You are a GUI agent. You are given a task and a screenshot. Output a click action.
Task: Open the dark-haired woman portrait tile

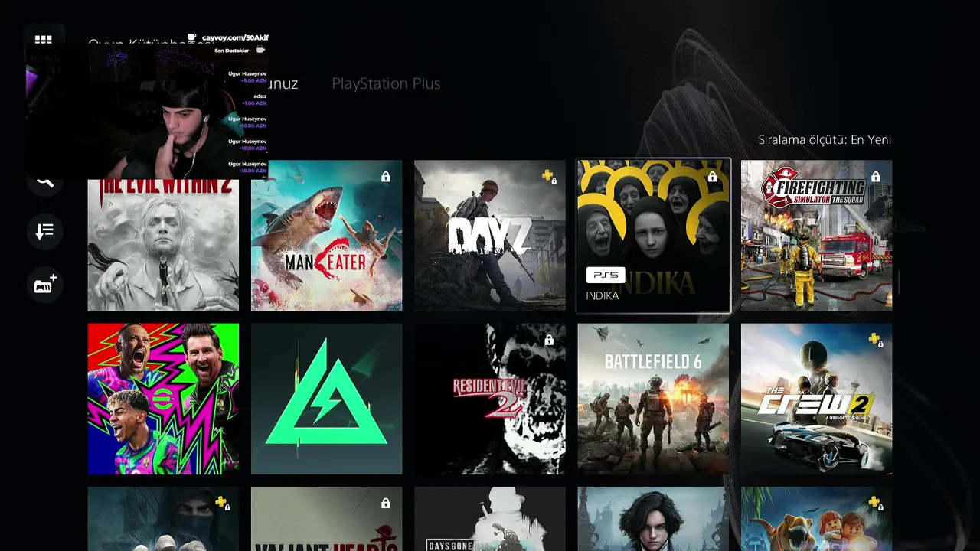click(x=653, y=519)
